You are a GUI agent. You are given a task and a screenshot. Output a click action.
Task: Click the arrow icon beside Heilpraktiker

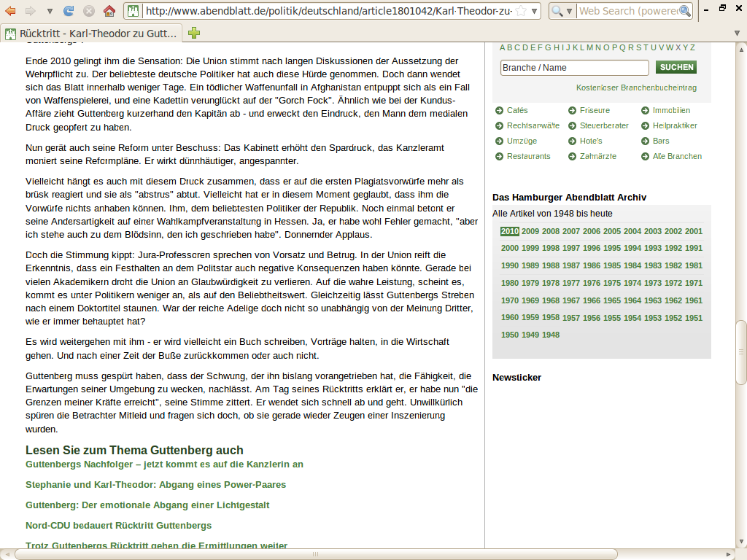tap(645, 125)
